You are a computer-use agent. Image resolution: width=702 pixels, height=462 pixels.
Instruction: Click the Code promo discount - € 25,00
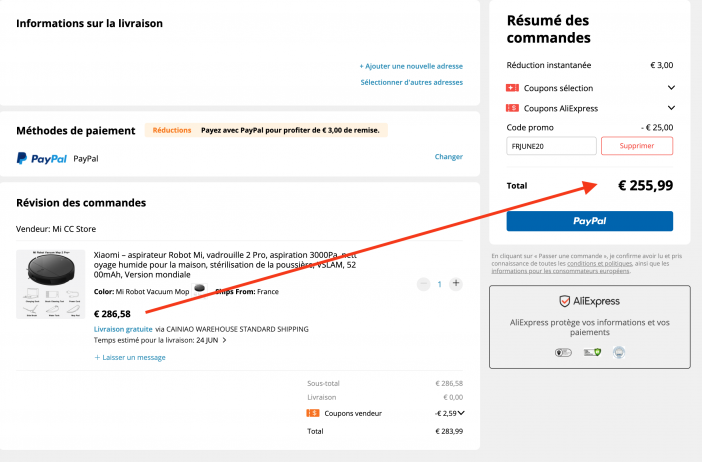coord(657,128)
